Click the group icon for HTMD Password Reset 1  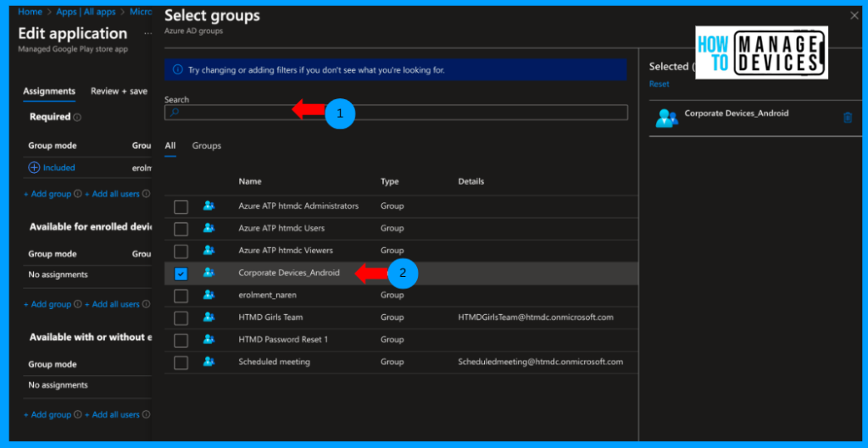click(209, 339)
